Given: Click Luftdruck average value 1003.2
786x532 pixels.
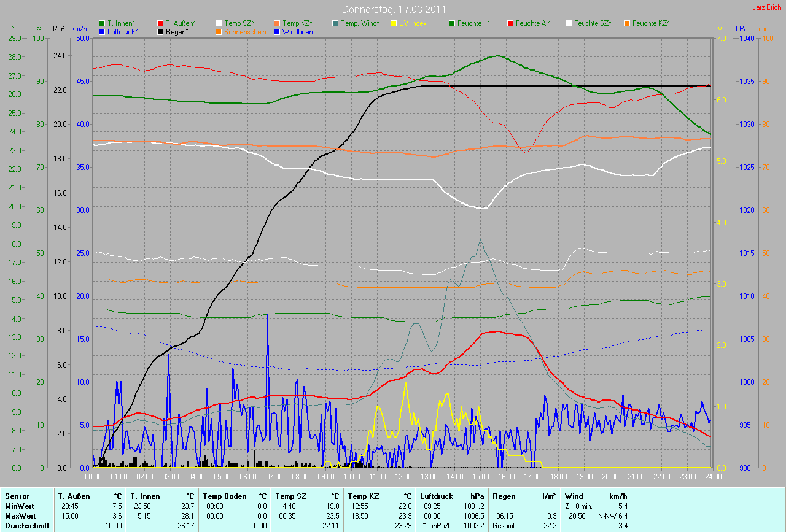Looking at the screenshot, I should point(475,526).
